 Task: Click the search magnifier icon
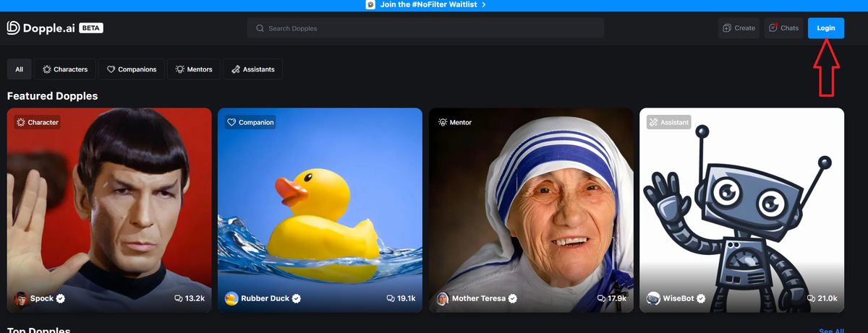click(x=260, y=28)
